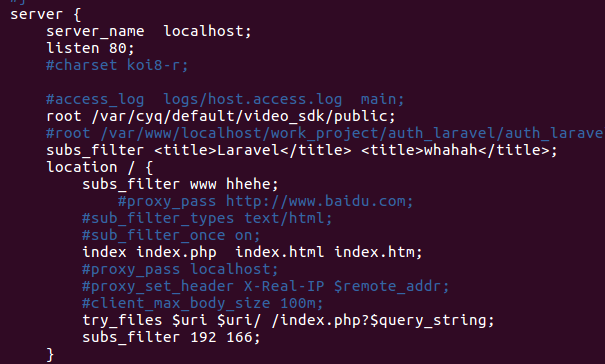The image size is (605, 364).
Task: Click the commented access_log line
Action: click(x=225, y=99)
